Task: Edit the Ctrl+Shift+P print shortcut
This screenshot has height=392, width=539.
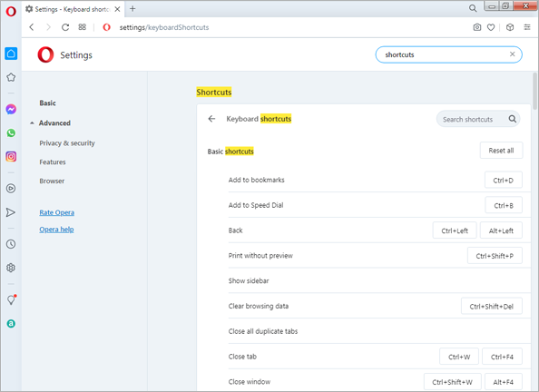Action: [495, 256]
